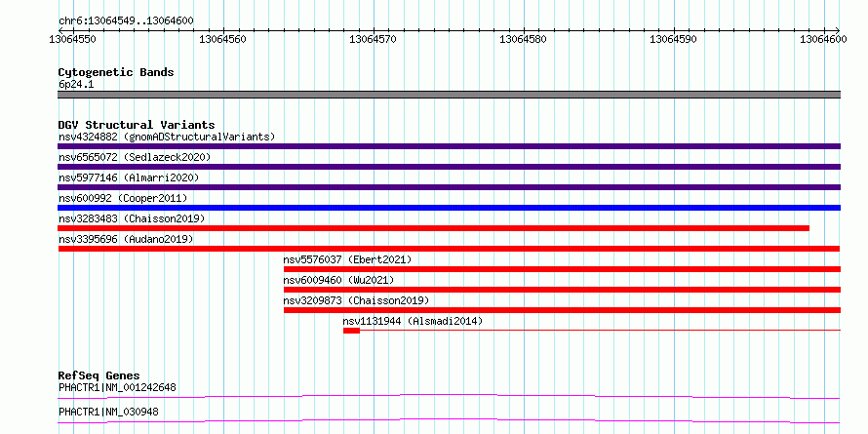Open variant nsv5576037 Ebert2021 label

[x=347, y=259]
